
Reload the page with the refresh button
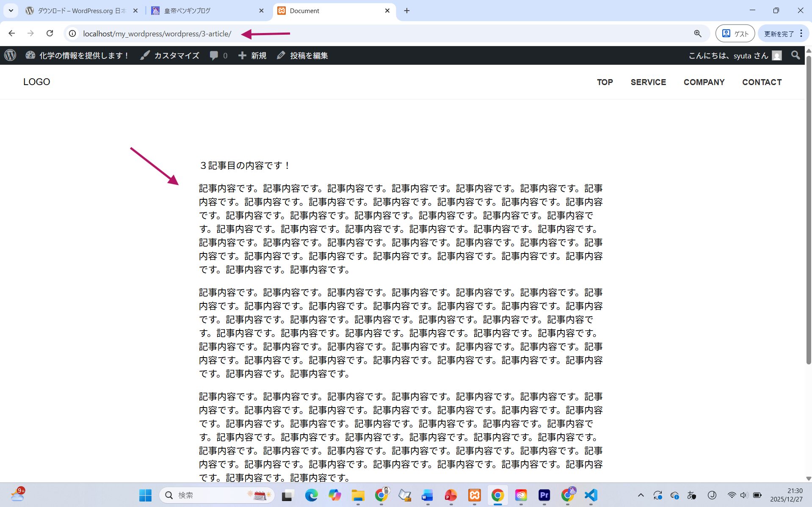tap(50, 33)
